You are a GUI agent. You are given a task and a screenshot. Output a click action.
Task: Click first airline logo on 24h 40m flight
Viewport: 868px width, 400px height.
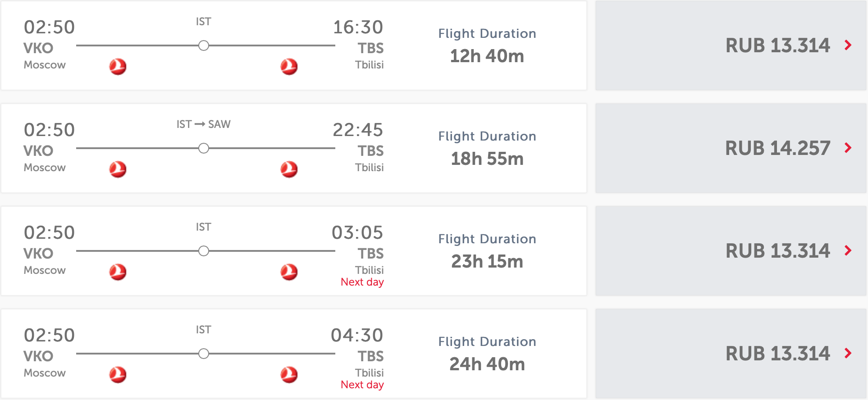point(118,375)
